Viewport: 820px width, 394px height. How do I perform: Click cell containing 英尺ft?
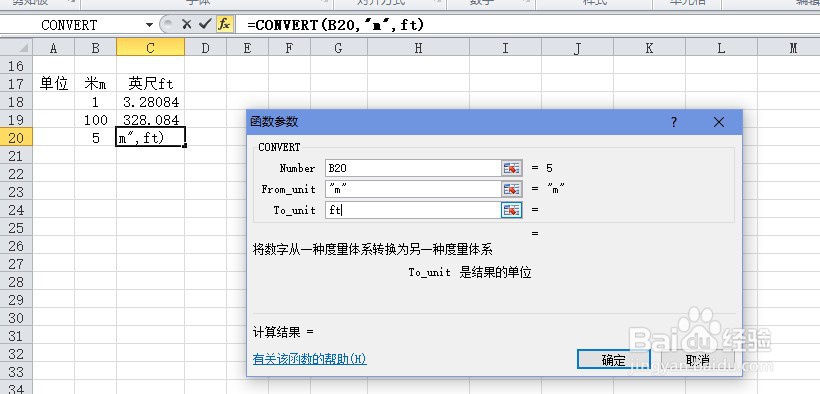150,83
